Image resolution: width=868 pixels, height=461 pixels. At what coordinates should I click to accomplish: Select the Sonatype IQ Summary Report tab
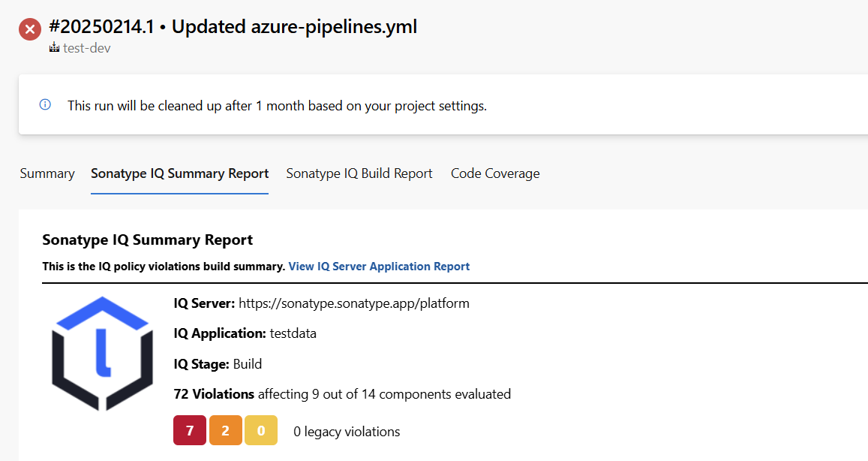point(179,173)
